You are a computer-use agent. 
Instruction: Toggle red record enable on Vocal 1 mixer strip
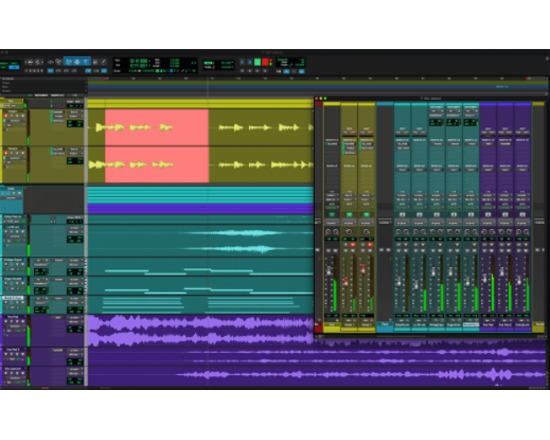pos(353,245)
